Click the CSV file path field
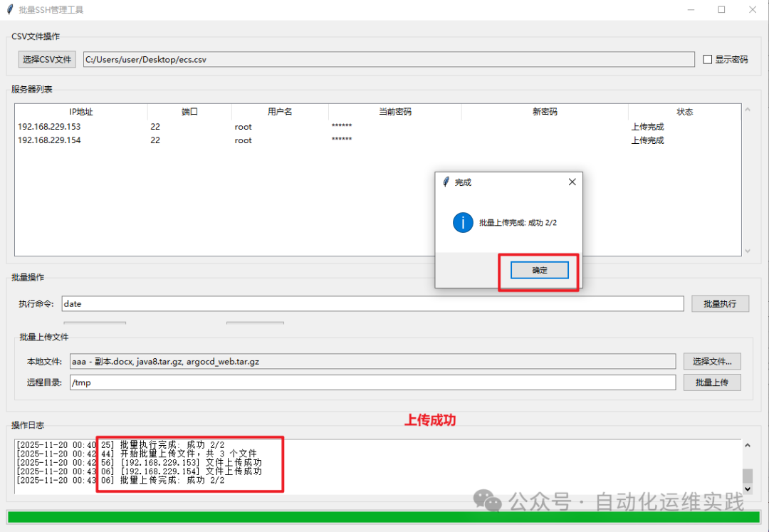Viewport: 769px width, 532px height. click(389, 59)
